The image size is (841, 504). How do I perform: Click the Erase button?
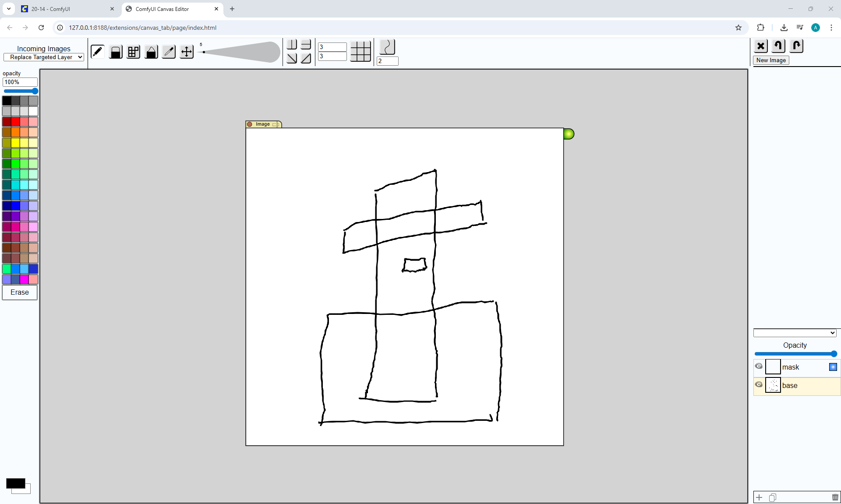(20, 293)
